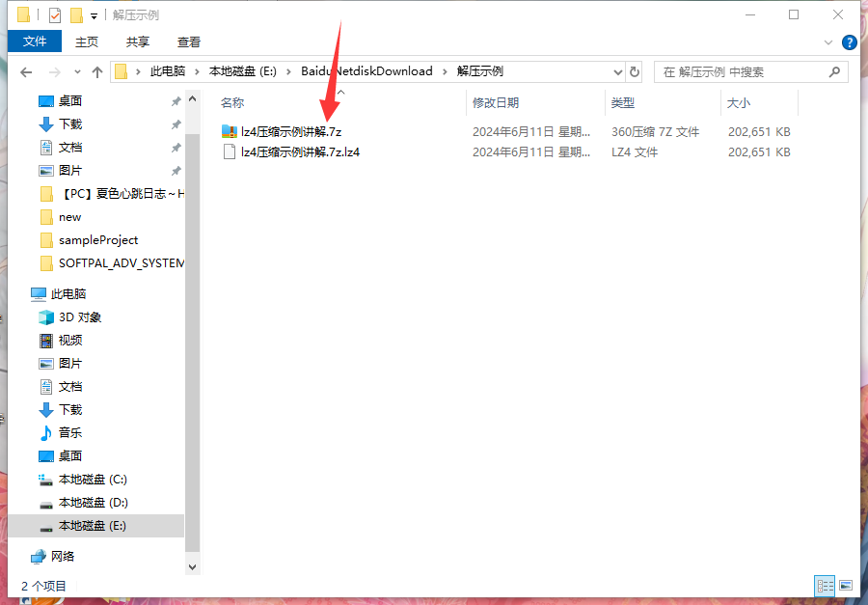Select file lz4压缩示例讲解.7z.lz4
The width and height of the screenshot is (868, 605).
coord(300,152)
